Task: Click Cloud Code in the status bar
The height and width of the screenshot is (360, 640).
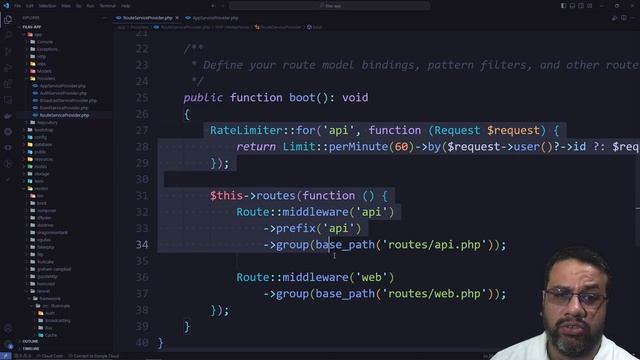Action: [x=50, y=356]
